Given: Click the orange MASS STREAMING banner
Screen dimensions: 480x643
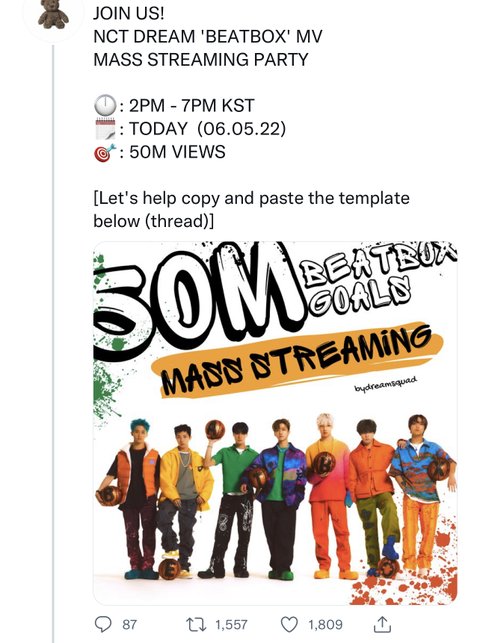Looking at the screenshot, I should tap(297, 361).
